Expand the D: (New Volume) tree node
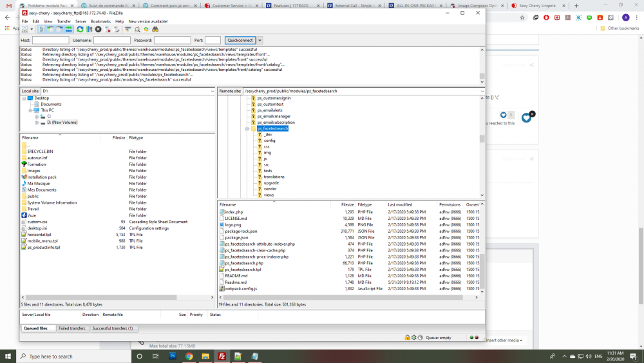This screenshot has width=644, height=363. click(x=37, y=123)
